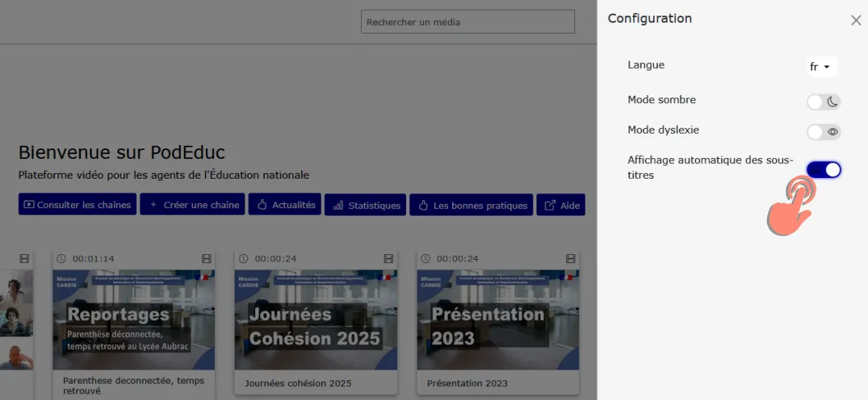The height and width of the screenshot is (400, 868).
Task: Open Les bonnes pratiques
Action: pyautogui.click(x=471, y=205)
